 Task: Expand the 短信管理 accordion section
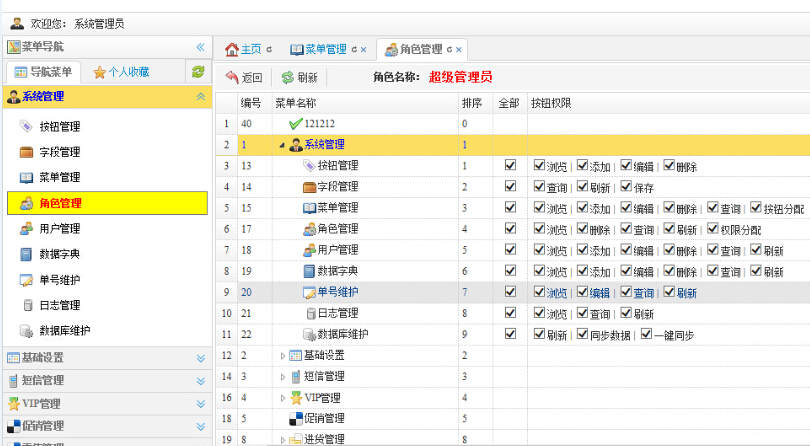tap(201, 381)
